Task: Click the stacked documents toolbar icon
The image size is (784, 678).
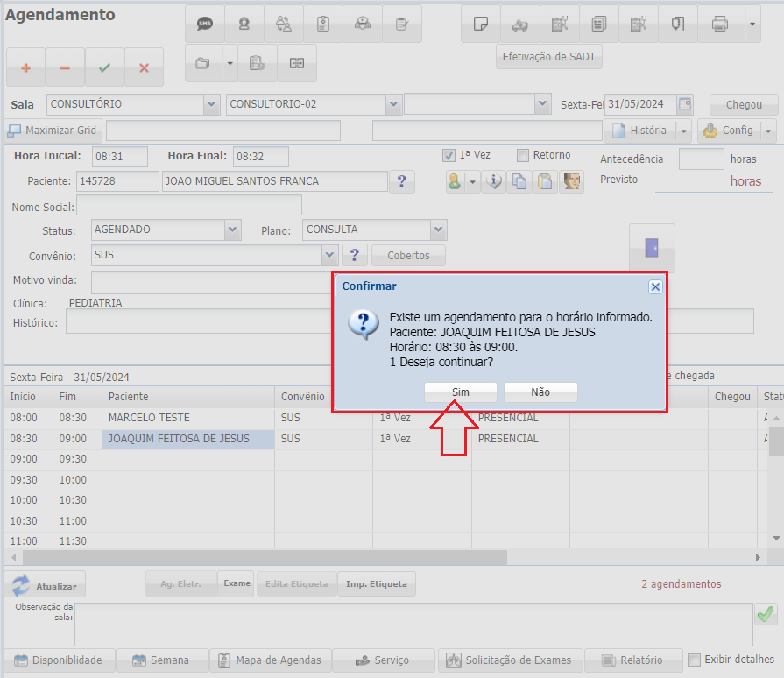Action: click(599, 24)
